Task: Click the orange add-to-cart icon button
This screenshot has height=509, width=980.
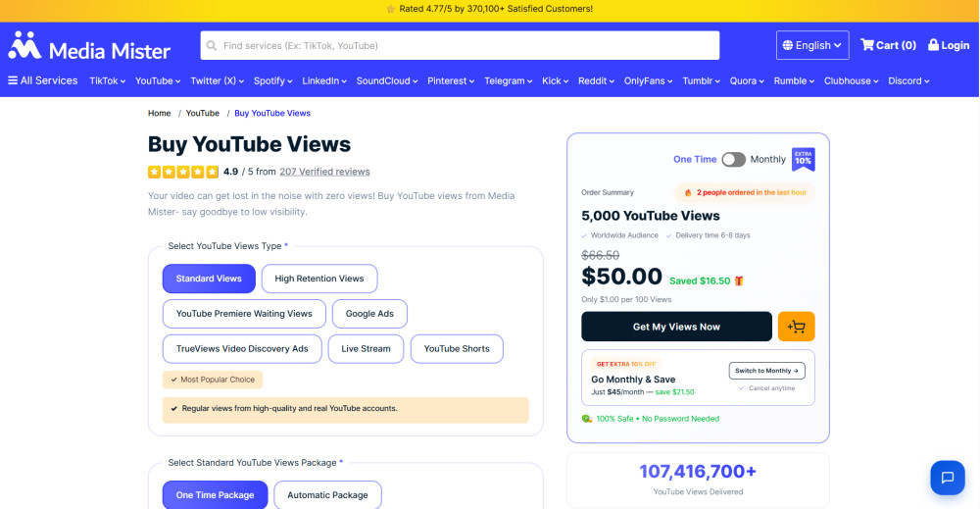Action: tap(796, 327)
